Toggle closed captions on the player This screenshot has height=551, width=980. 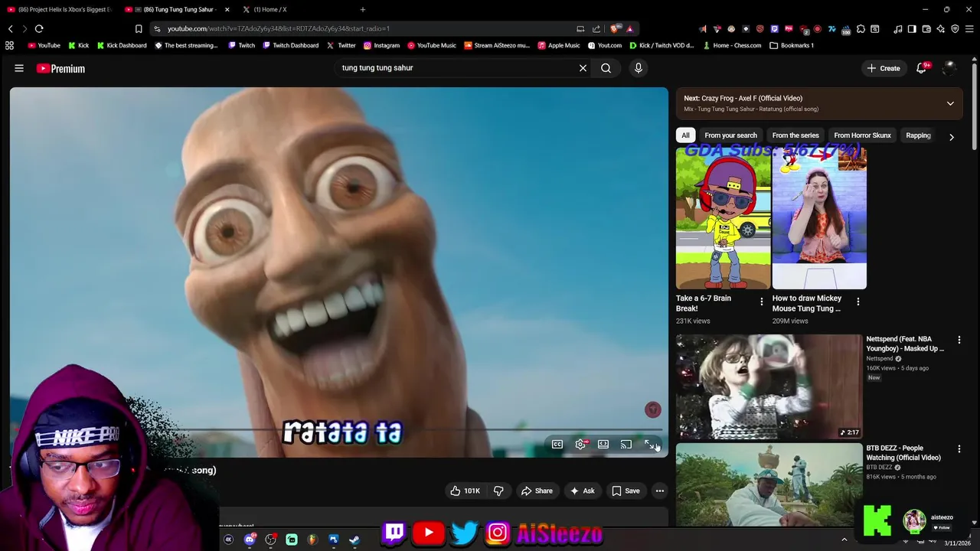click(557, 445)
